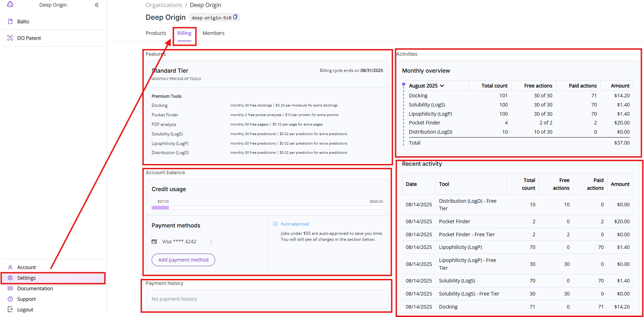Select the Billing tab

184,33
